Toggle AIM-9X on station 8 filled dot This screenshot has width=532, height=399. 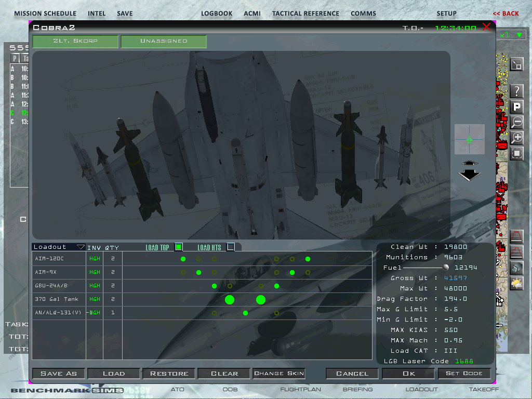point(292,272)
